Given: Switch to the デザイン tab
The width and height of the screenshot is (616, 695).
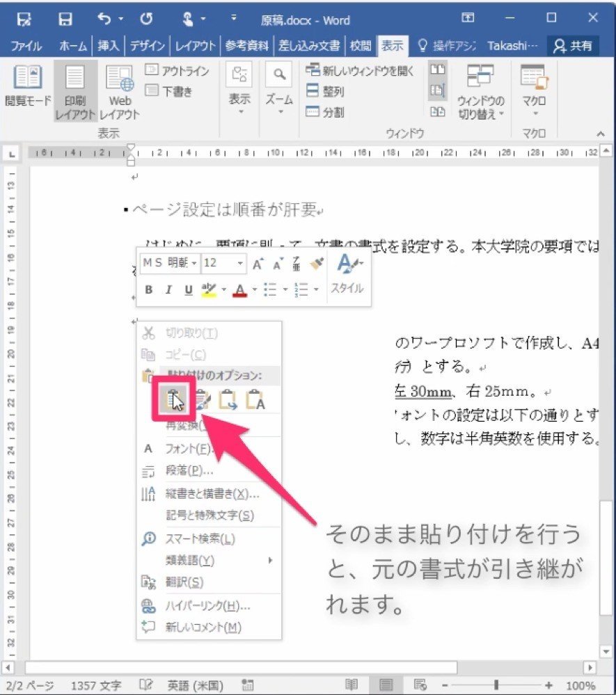Looking at the screenshot, I should tap(148, 46).
